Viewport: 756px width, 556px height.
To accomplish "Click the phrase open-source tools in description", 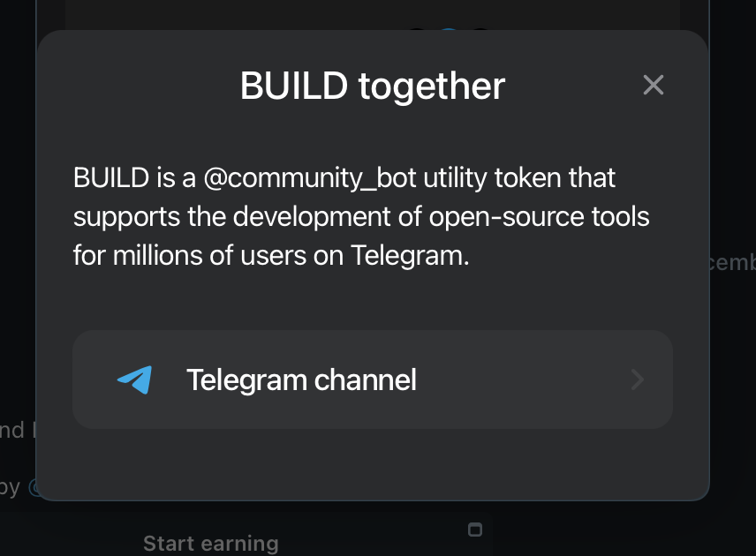I will tap(559, 217).
